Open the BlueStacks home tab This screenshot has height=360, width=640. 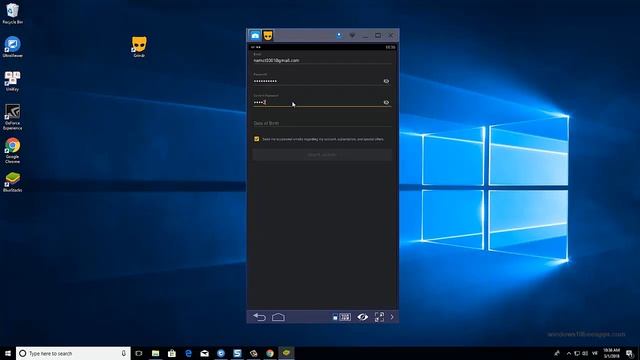(255, 36)
